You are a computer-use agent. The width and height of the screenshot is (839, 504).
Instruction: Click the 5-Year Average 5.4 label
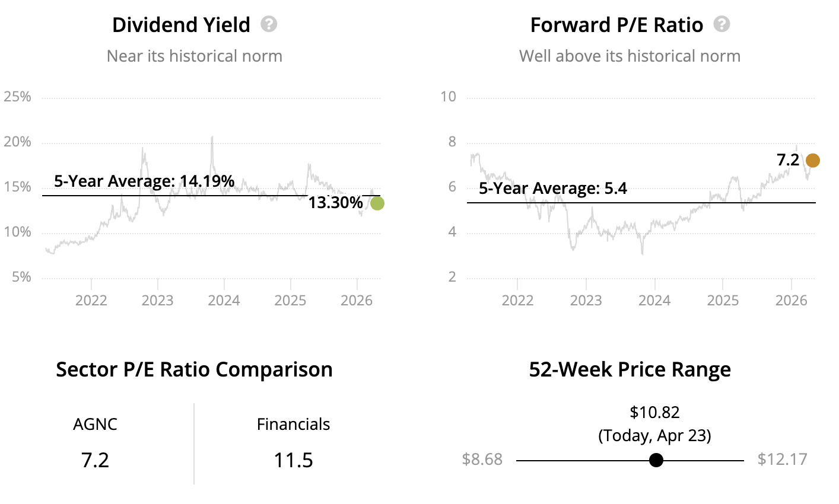[553, 189]
